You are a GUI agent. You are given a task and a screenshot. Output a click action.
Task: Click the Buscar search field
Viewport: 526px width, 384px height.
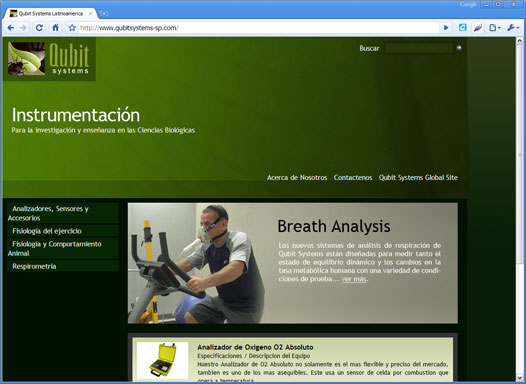point(419,48)
